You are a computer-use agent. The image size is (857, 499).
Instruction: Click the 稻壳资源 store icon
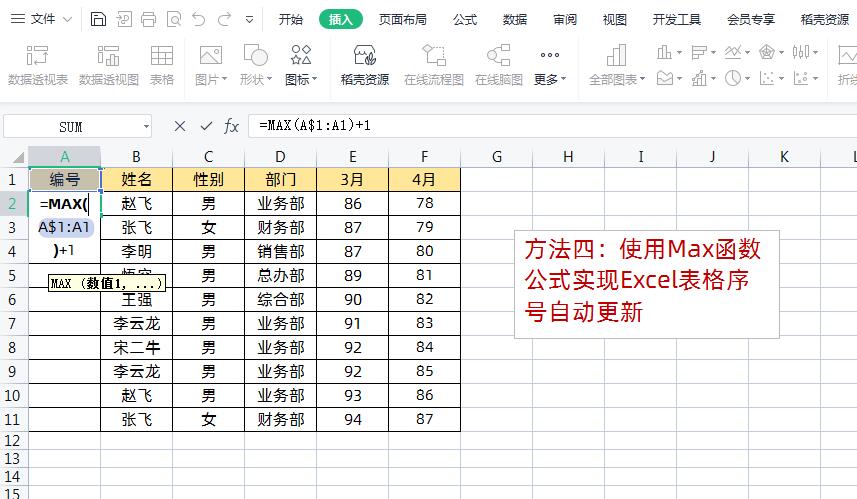[365, 65]
